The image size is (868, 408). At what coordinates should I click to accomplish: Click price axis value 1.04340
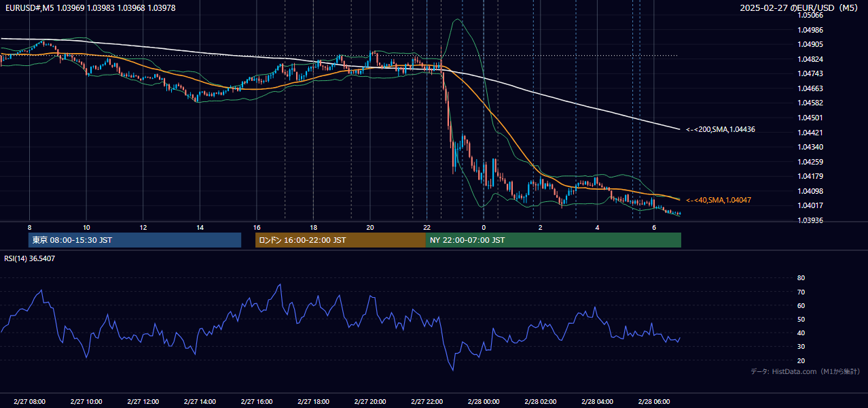pyautogui.click(x=810, y=147)
